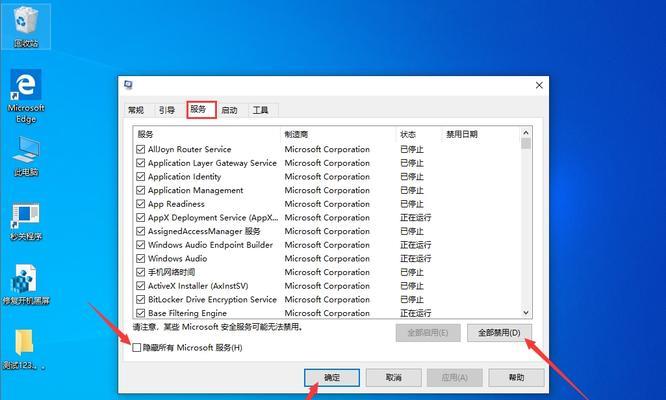This screenshot has height=400, width=666.
Task: Open help with 帮助 button
Action: [516, 377]
